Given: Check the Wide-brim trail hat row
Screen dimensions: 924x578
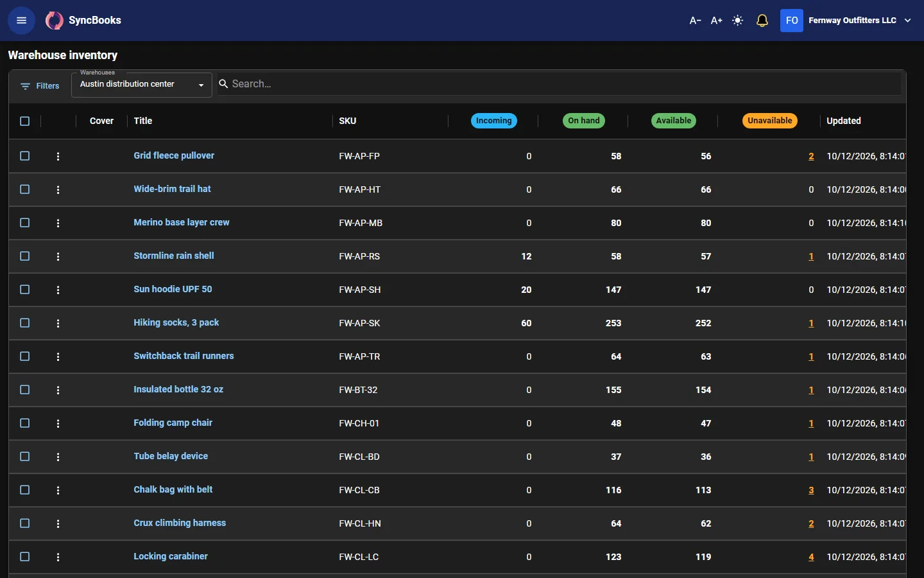Looking at the screenshot, I should point(25,189).
